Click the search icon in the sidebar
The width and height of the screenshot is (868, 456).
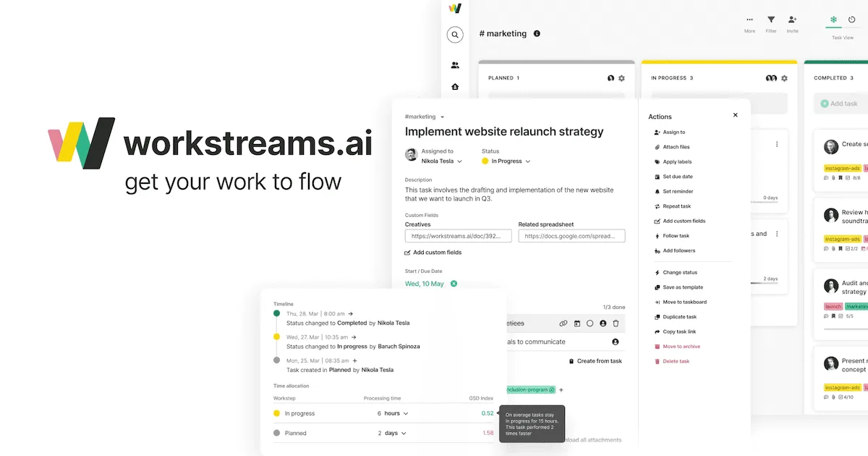point(454,34)
